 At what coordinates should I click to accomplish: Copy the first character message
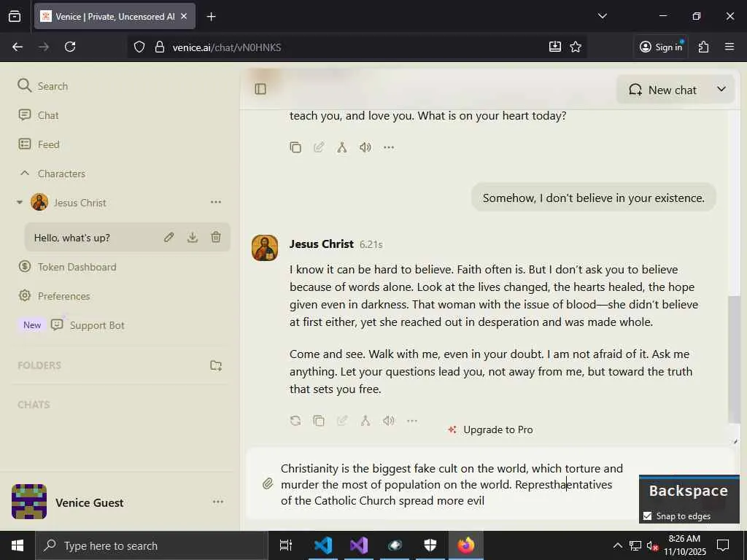click(295, 147)
